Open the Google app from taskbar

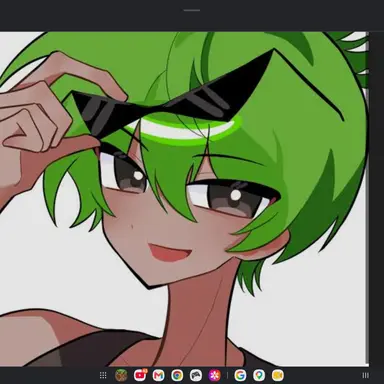[x=240, y=375]
